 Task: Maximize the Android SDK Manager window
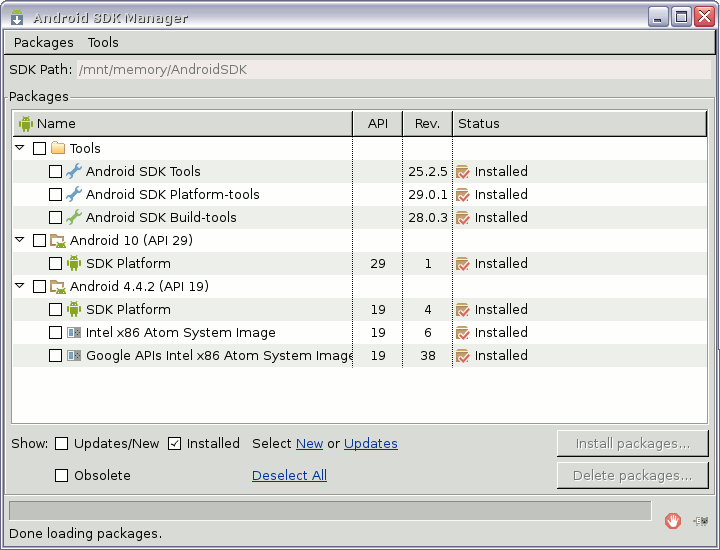coord(681,17)
